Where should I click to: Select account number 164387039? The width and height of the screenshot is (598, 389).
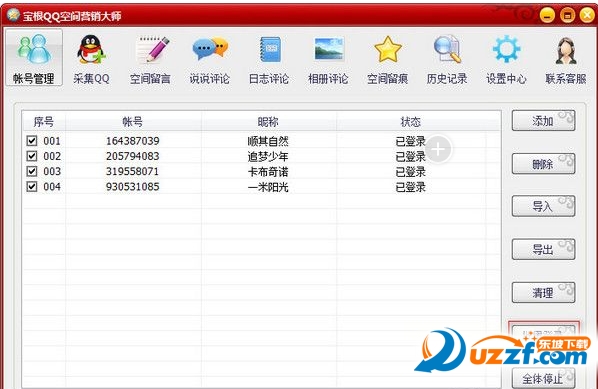point(133,141)
